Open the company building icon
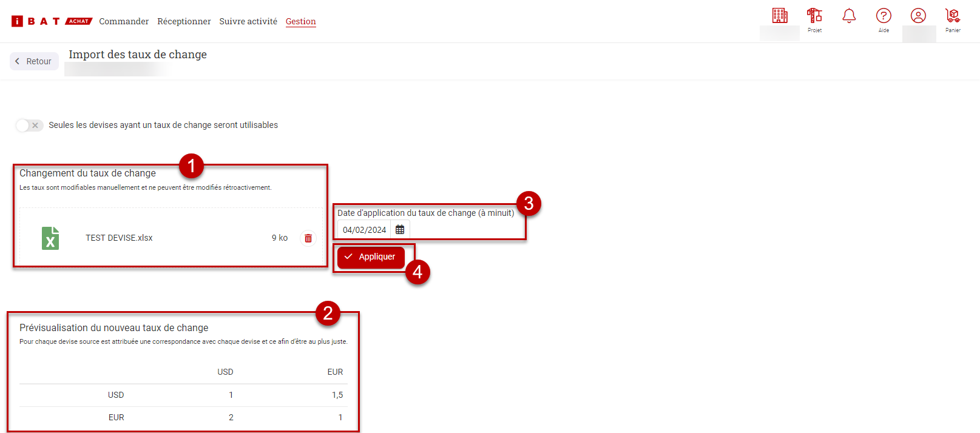 780,16
